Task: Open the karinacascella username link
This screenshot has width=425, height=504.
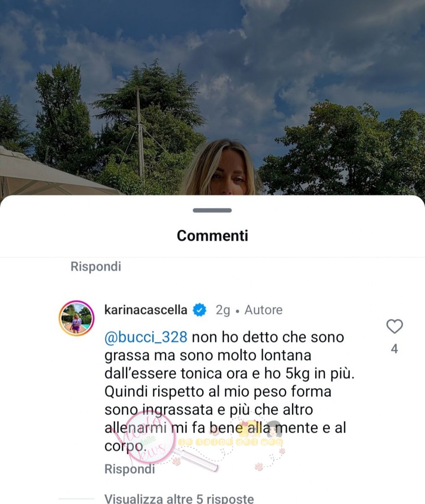Action: [x=146, y=310]
